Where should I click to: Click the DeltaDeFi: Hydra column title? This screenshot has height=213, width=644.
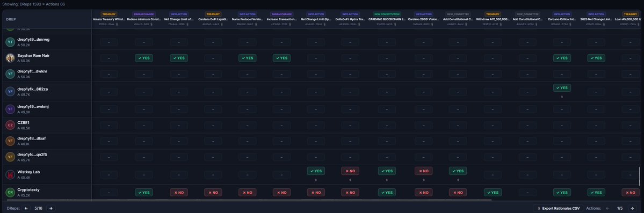click(350, 19)
